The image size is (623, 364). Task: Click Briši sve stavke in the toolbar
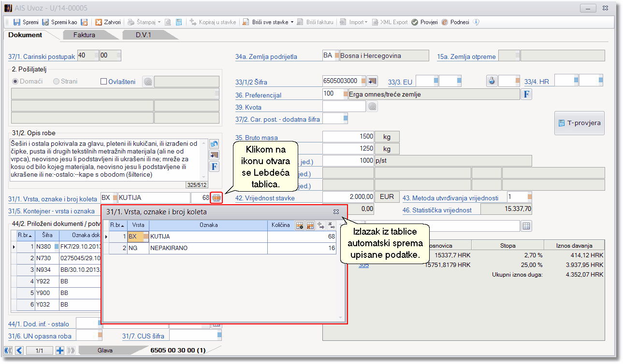[266, 22]
